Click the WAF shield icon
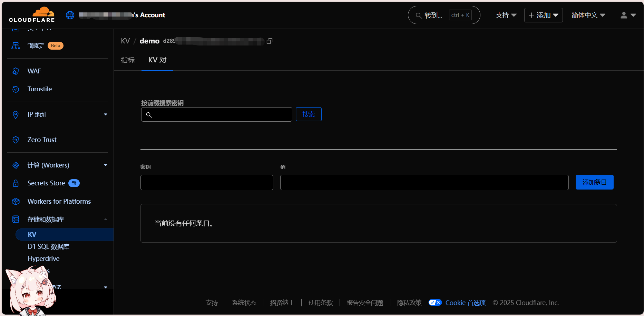The width and height of the screenshot is (644, 316). point(16,71)
